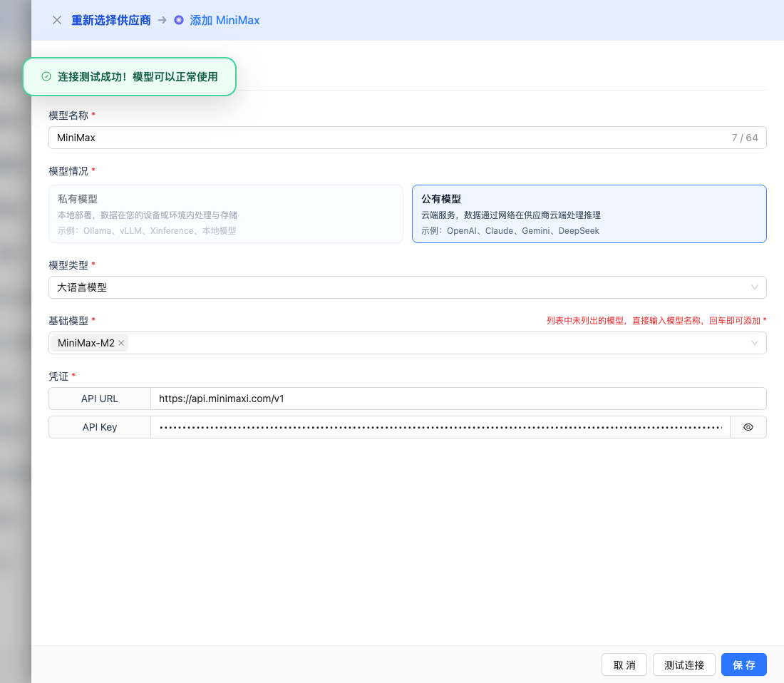Image resolution: width=784 pixels, height=683 pixels.
Task: Click the 添加 MiniMax header title
Action: pyautogui.click(x=225, y=20)
